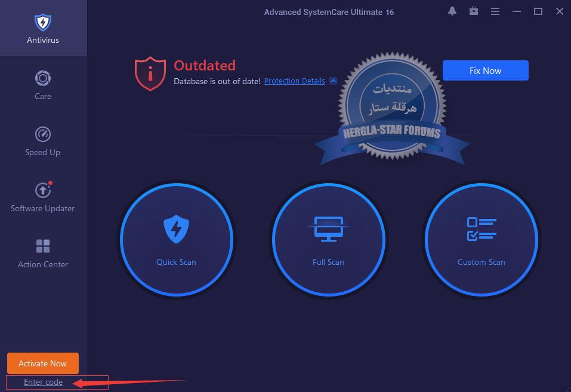Click the red 'Outdated' status heading
The image size is (571, 392).
coord(205,66)
